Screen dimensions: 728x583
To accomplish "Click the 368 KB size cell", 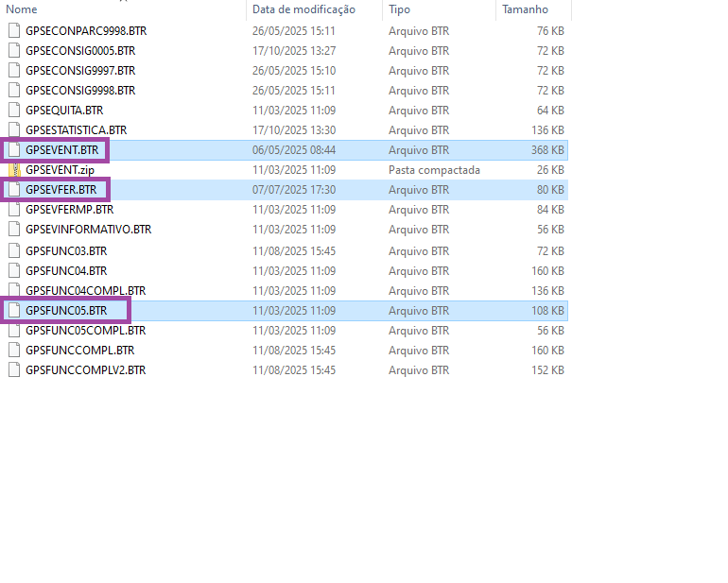I will pos(547,150).
